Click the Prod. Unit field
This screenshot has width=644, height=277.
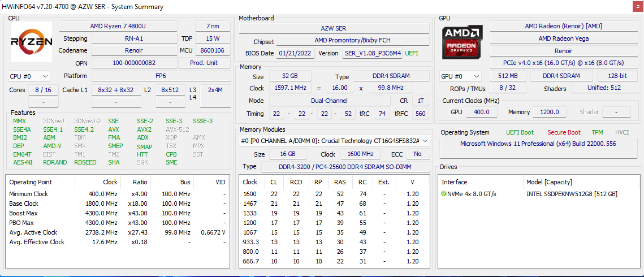[x=205, y=63]
